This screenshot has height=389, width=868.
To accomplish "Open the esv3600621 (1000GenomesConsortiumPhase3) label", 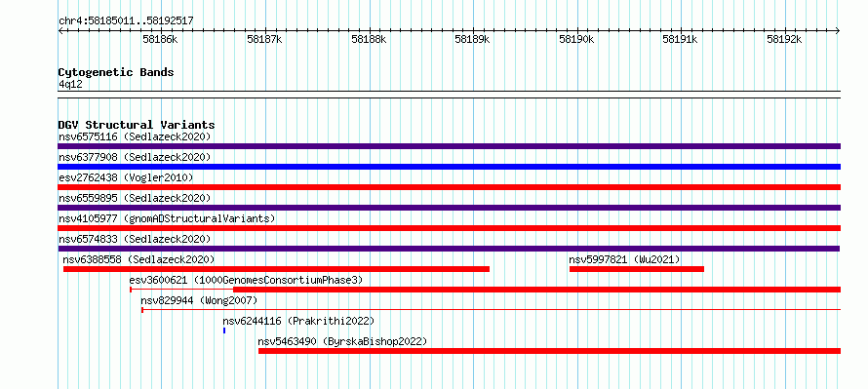I will 246,280.
